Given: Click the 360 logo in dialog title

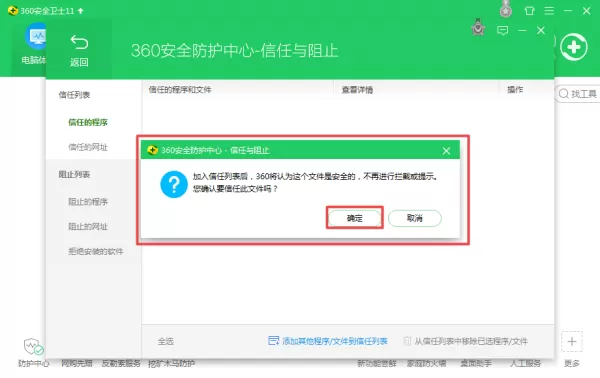Looking at the screenshot, I should pos(152,150).
